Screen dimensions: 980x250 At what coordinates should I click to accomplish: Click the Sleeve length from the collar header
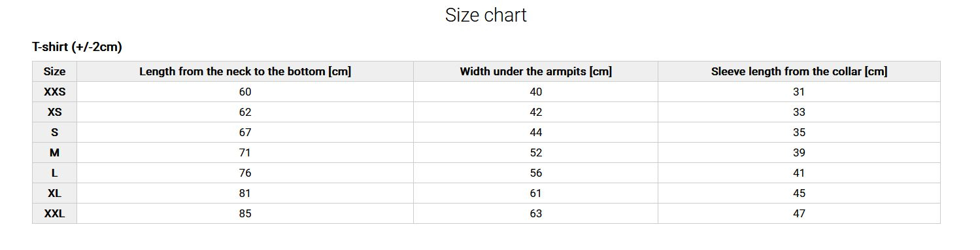coord(799,71)
